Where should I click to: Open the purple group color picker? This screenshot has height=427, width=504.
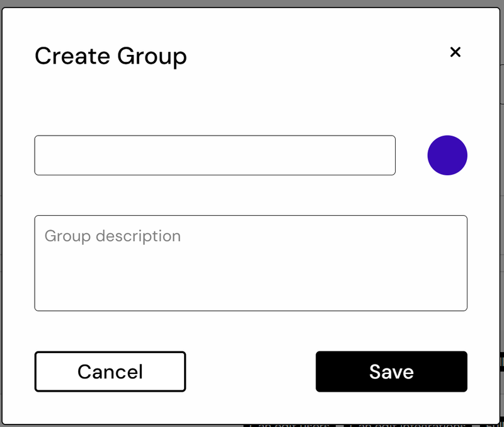447,155
